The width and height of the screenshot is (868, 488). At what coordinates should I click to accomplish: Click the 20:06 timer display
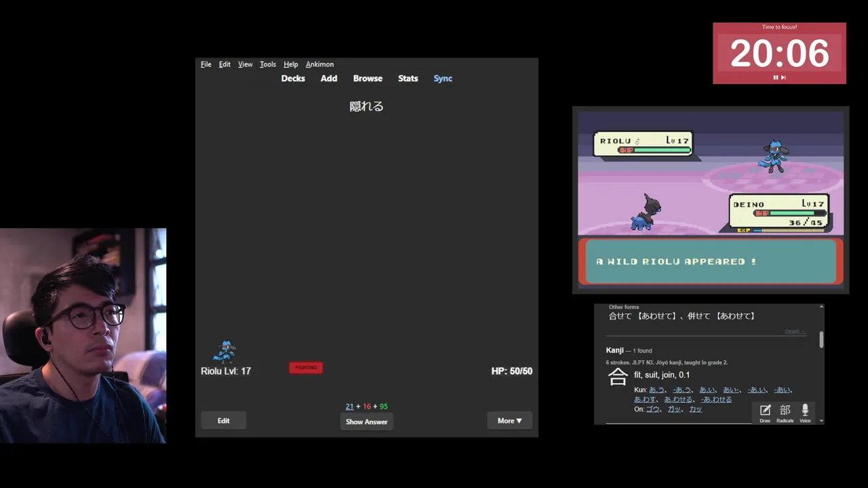coord(779,54)
